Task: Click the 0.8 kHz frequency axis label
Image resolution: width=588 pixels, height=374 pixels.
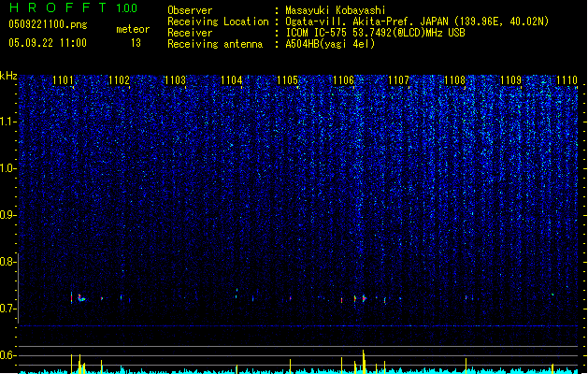Action: [x=7, y=262]
